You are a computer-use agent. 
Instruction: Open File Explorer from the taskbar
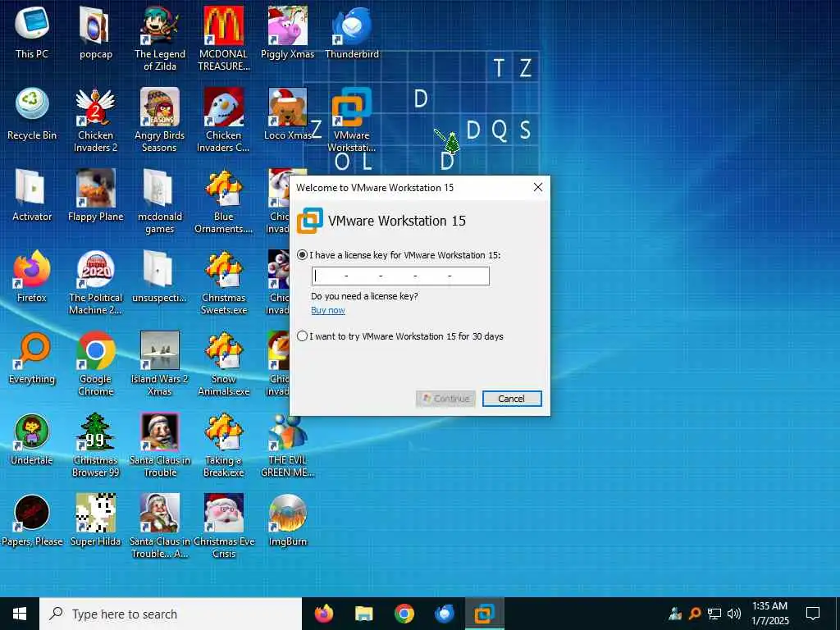(363, 614)
